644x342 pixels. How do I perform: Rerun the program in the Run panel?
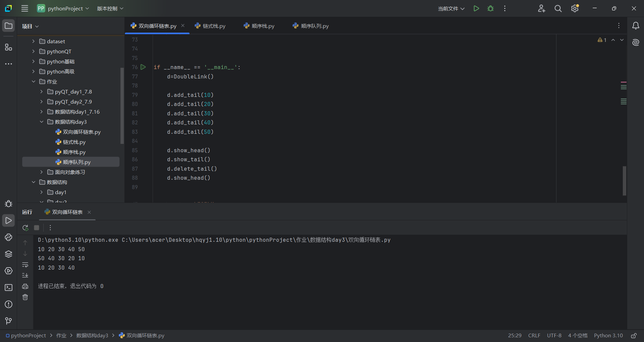point(25,228)
